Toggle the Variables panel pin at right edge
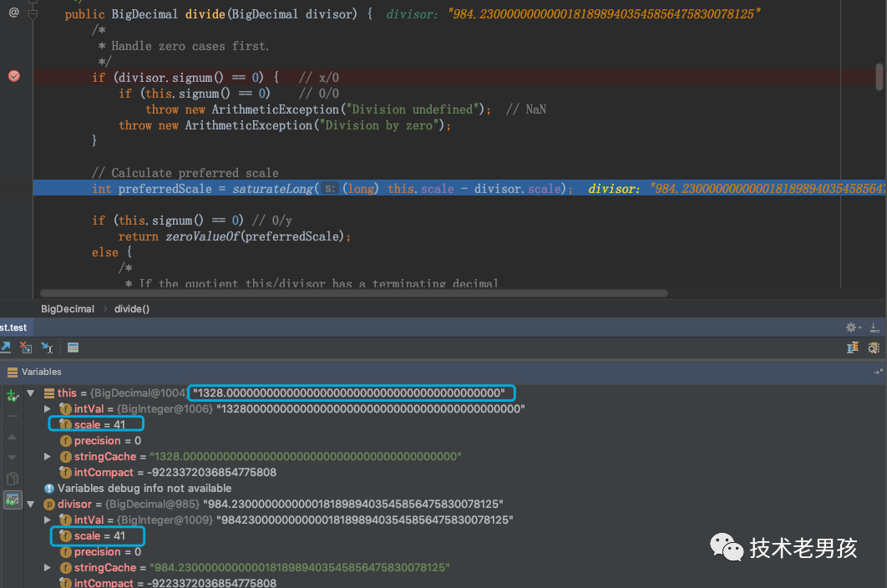The height and width of the screenshot is (588, 887). click(x=878, y=372)
